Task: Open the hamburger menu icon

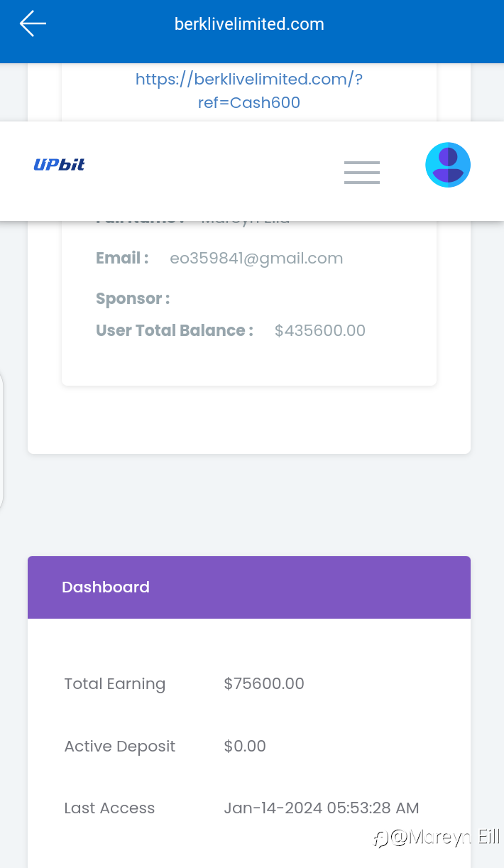Action: click(x=362, y=173)
